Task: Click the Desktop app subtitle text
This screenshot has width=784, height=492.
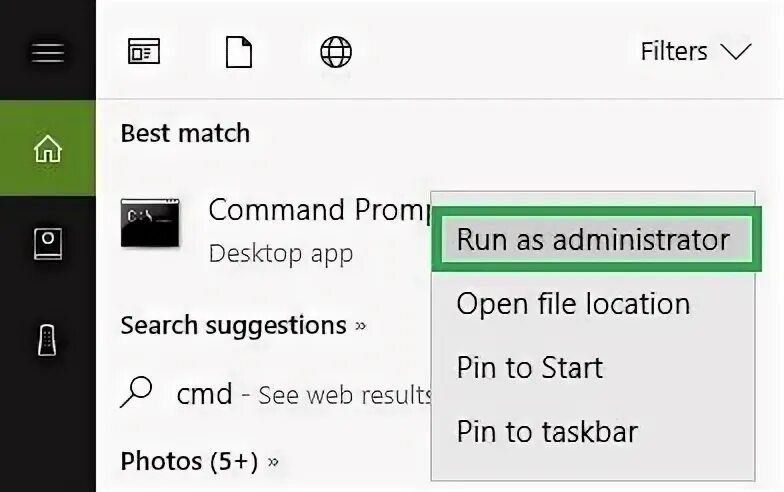Action: point(280,253)
